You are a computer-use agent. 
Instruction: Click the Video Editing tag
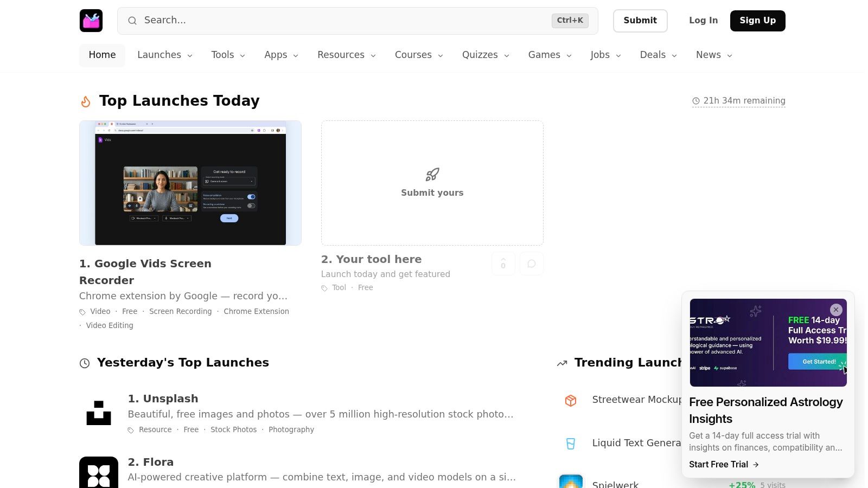(x=110, y=326)
